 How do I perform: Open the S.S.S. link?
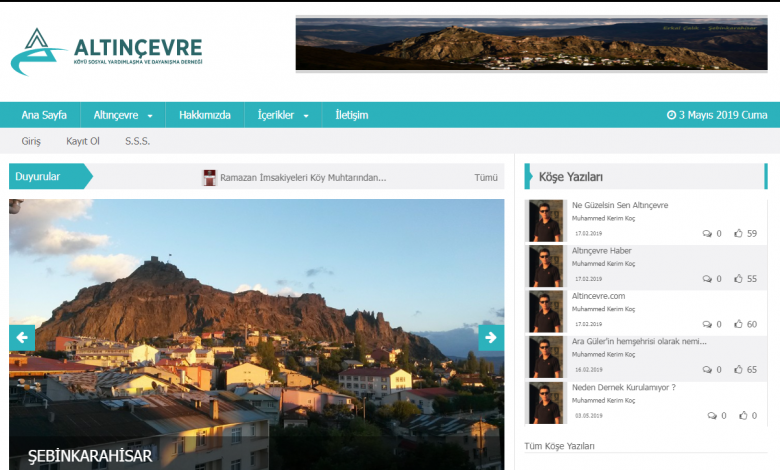coord(137,141)
